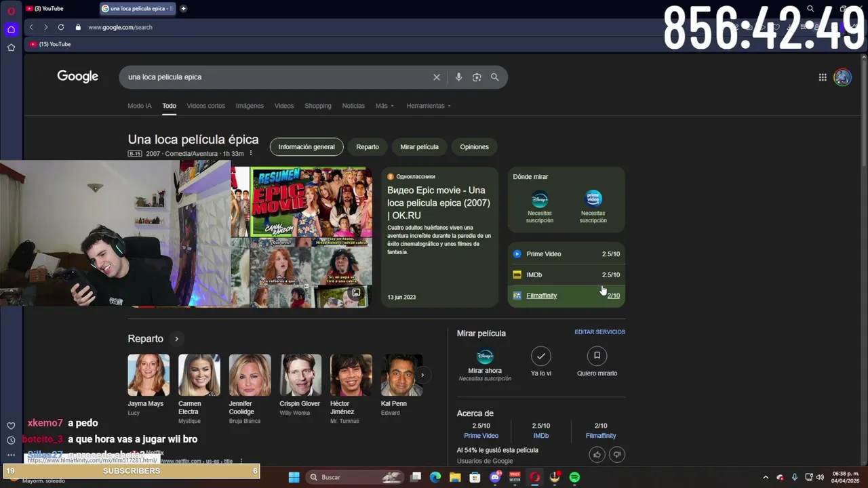Screen dimensions: 868x488
Task: Select the Modo IA search tab
Action: click(x=140, y=106)
